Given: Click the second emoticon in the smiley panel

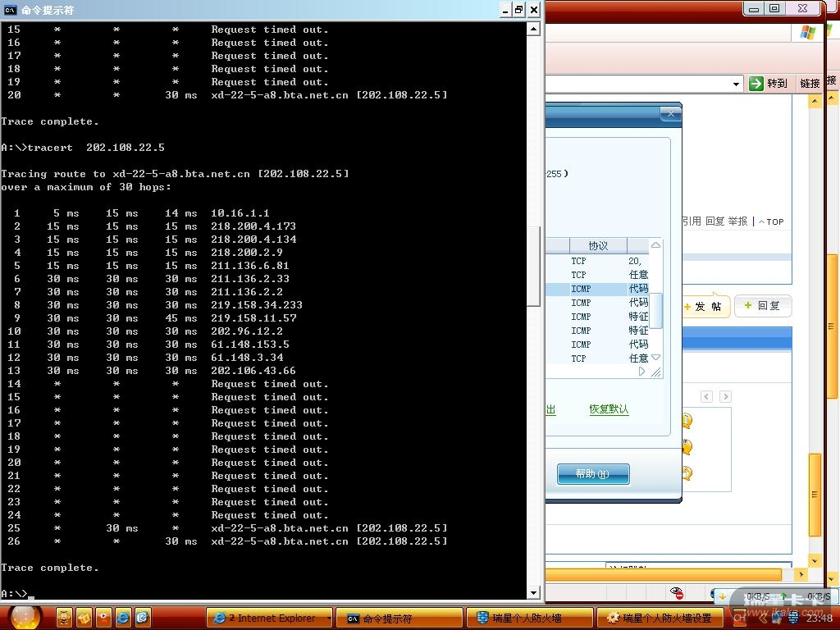Looking at the screenshot, I should pos(687,446).
